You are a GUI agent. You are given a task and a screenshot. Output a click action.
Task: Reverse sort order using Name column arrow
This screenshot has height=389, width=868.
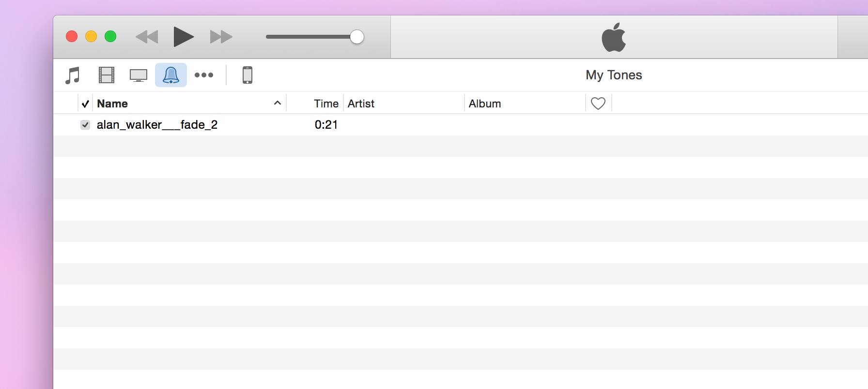(x=278, y=103)
